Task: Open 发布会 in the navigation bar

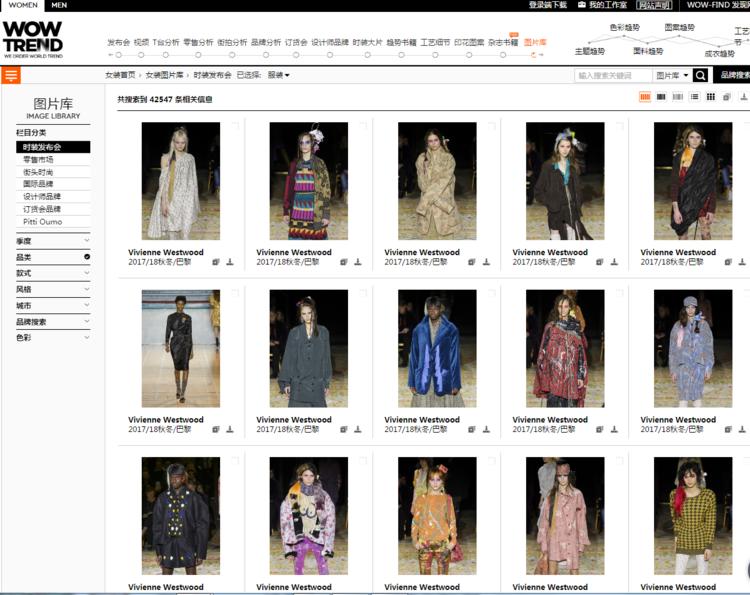Action: [x=119, y=42]
